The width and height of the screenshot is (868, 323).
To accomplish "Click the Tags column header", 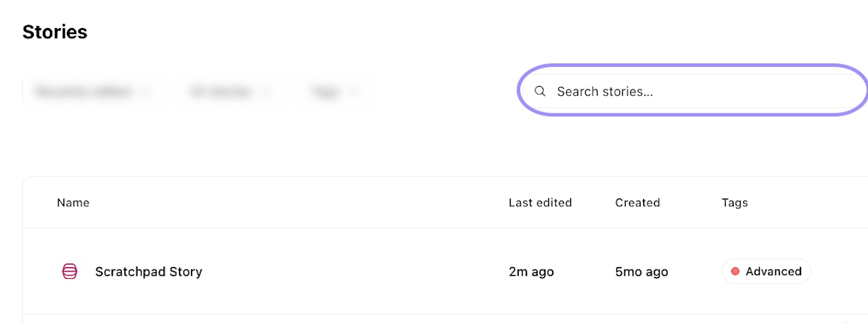I will [x=734, y=203].
